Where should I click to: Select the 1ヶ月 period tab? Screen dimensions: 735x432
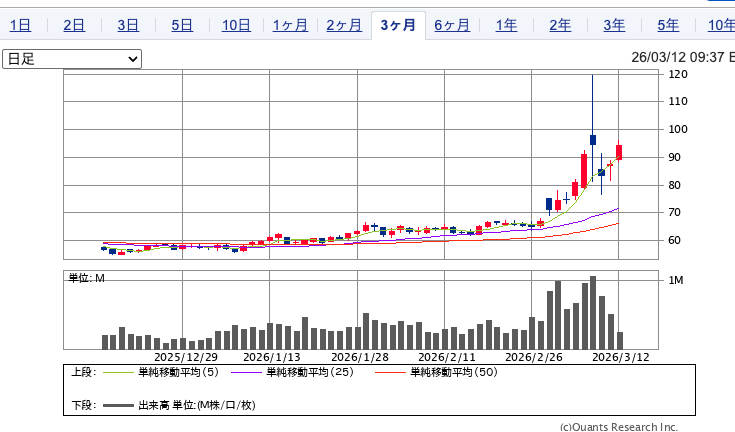click(290, 25)
